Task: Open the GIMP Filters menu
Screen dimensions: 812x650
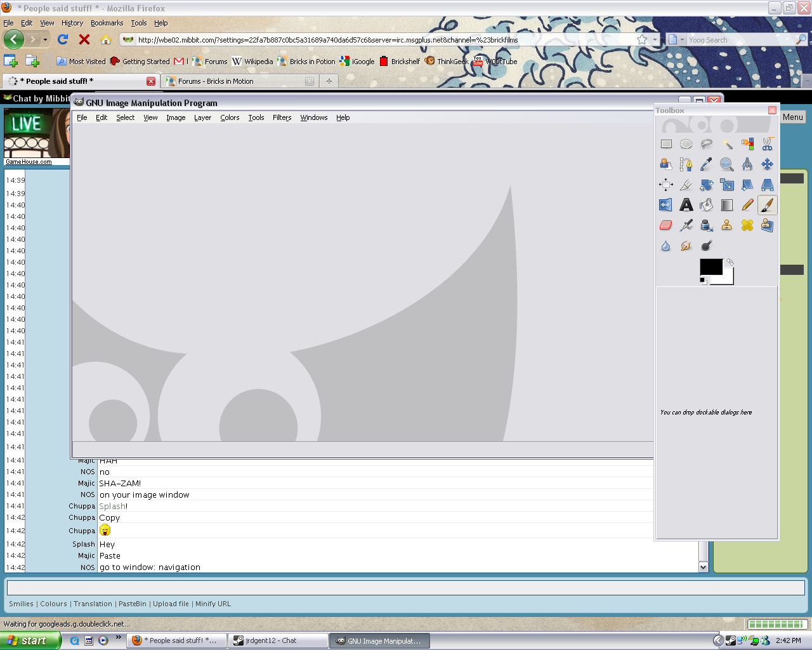Action: click(x=282, y=117)
